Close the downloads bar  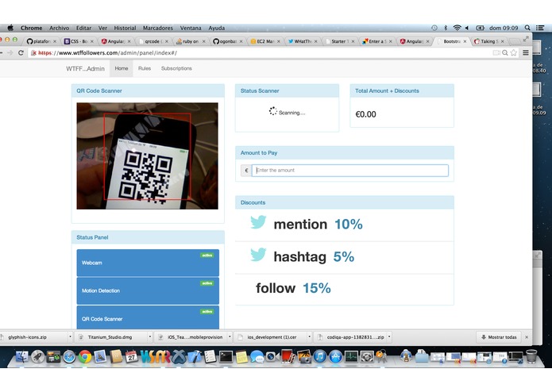tap(527, 336)
